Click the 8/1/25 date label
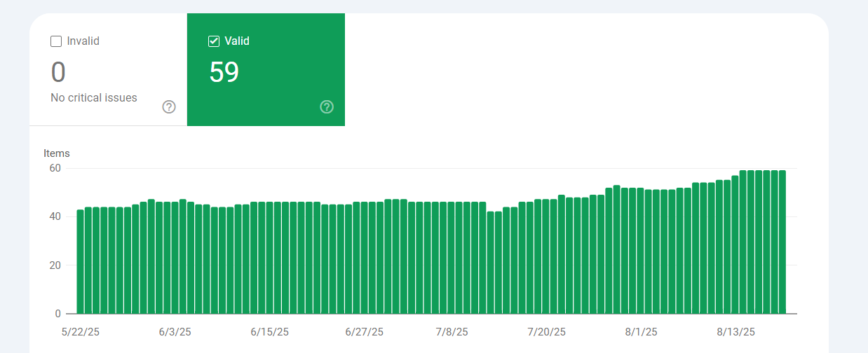This screenshot has height=353, width=868. tap(642, 332)
